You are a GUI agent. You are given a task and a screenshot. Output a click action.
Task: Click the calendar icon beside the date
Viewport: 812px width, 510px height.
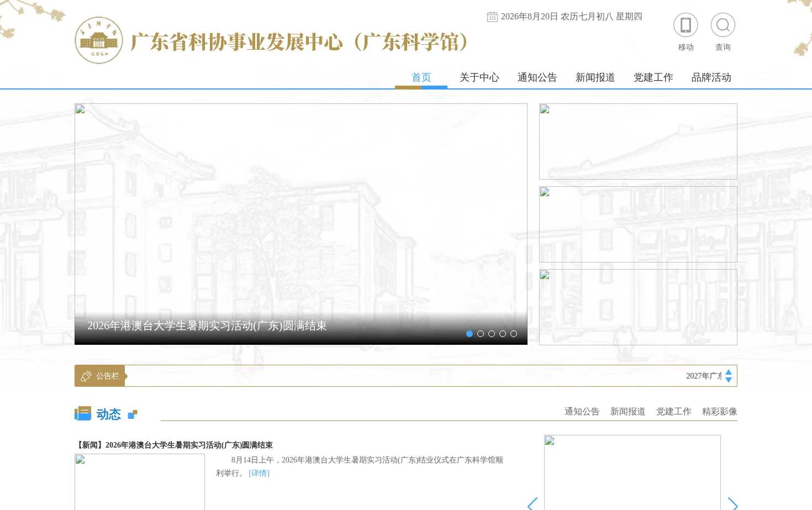coord(492,17)
